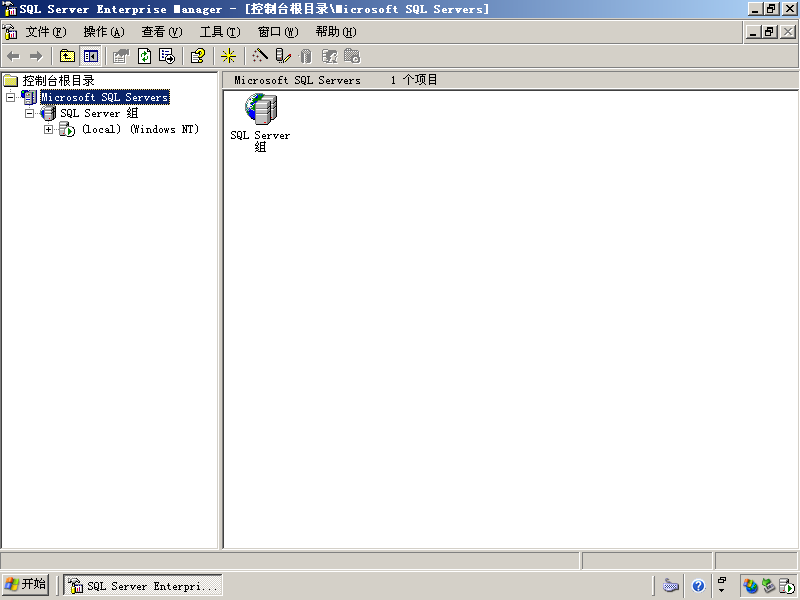Click the Microsoft SQL Servers header text

(x=297, y=80)
